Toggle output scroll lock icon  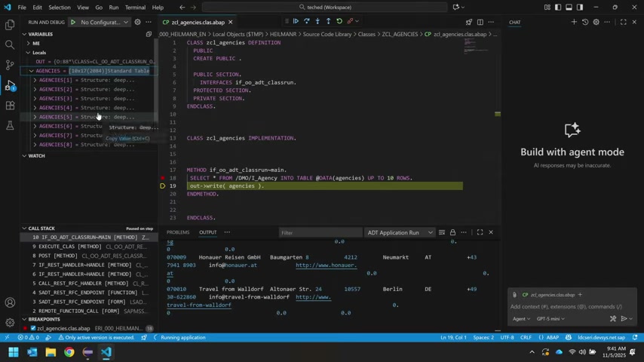point(452,232)
